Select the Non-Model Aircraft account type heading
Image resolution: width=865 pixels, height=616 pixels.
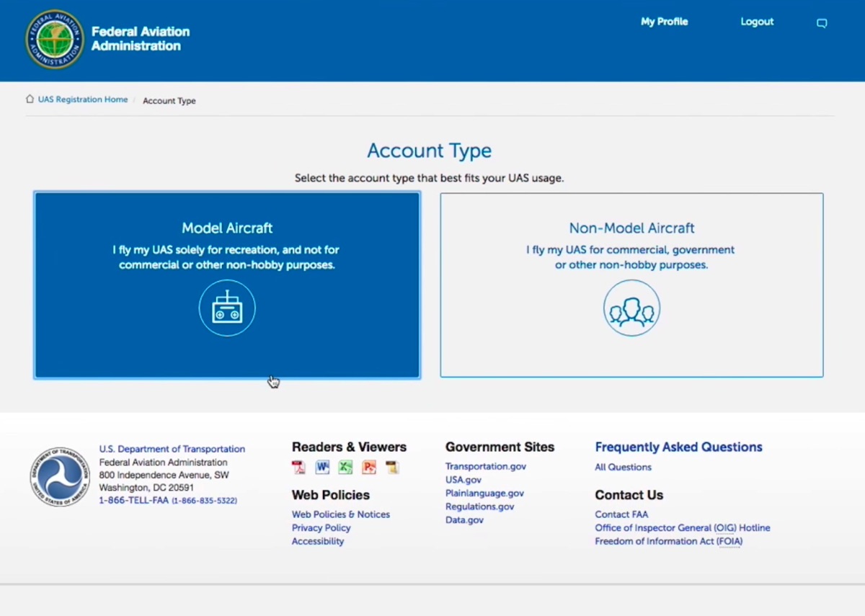[x=632, y=228]
